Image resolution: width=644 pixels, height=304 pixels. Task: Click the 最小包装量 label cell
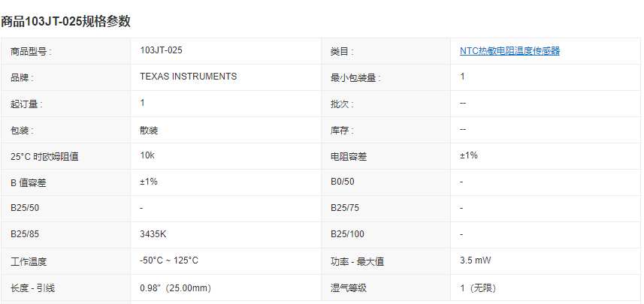coord(355,77)
